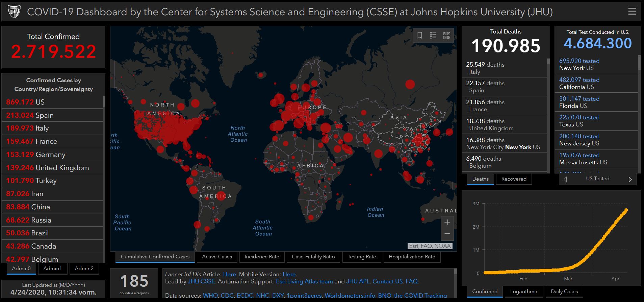Open the hamburger menu in the header
644x302 pixels.
[x=632, y=11]
